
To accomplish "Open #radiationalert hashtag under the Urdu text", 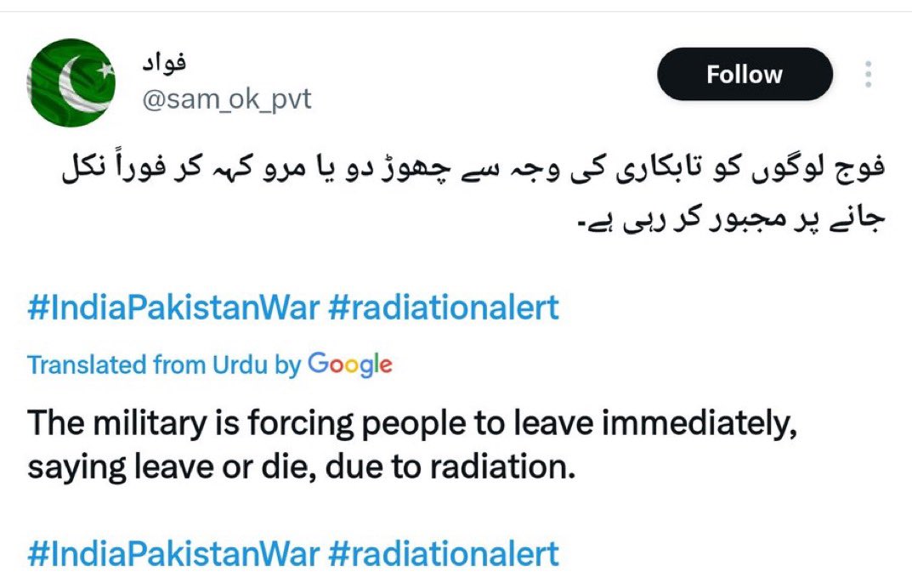I will click(x=443, y=307).
